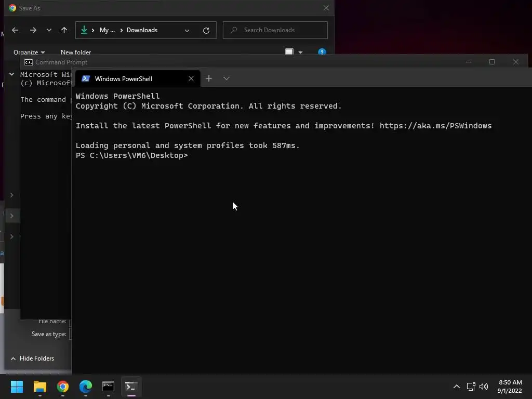532x399 pixels.
Task: Refresh the Downloads folder view
Action: click(x=206, y=31)
